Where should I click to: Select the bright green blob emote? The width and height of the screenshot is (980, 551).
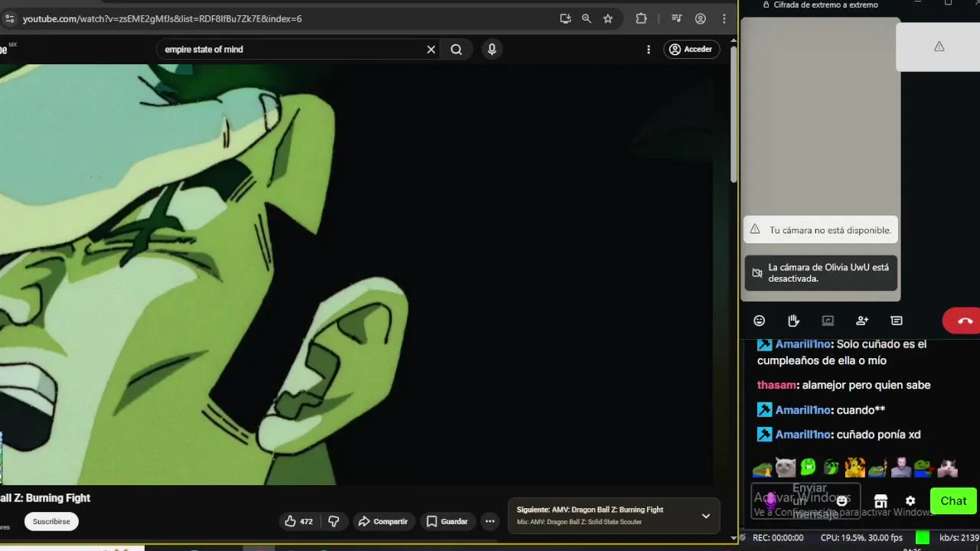(x=808, y=467)
